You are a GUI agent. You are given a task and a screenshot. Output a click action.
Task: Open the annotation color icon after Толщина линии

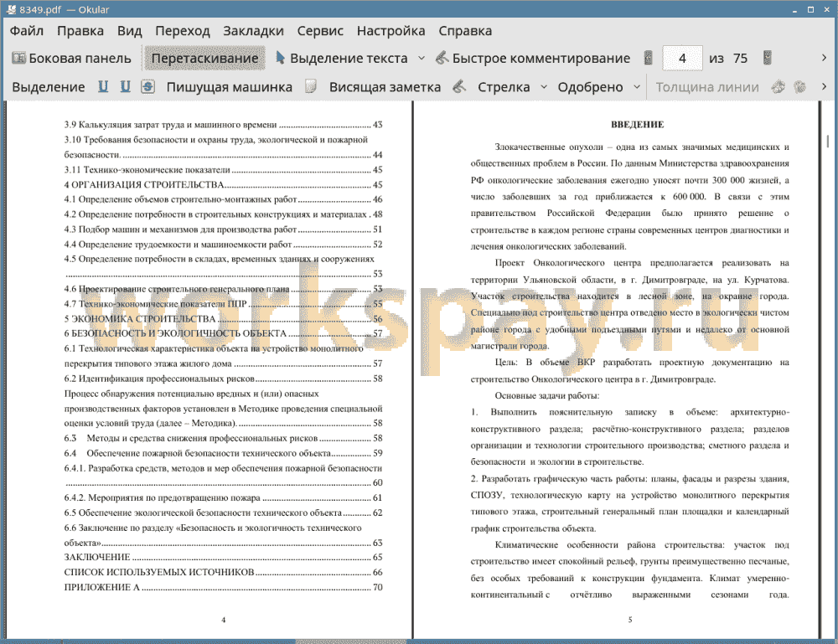pyautogui.click(x=779, y=86)
